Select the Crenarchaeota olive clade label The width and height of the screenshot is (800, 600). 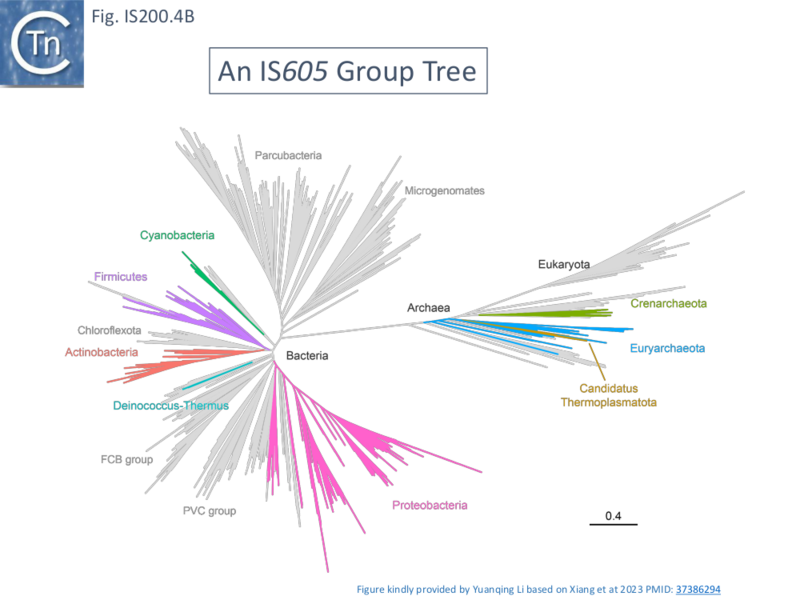coord(668,303)
